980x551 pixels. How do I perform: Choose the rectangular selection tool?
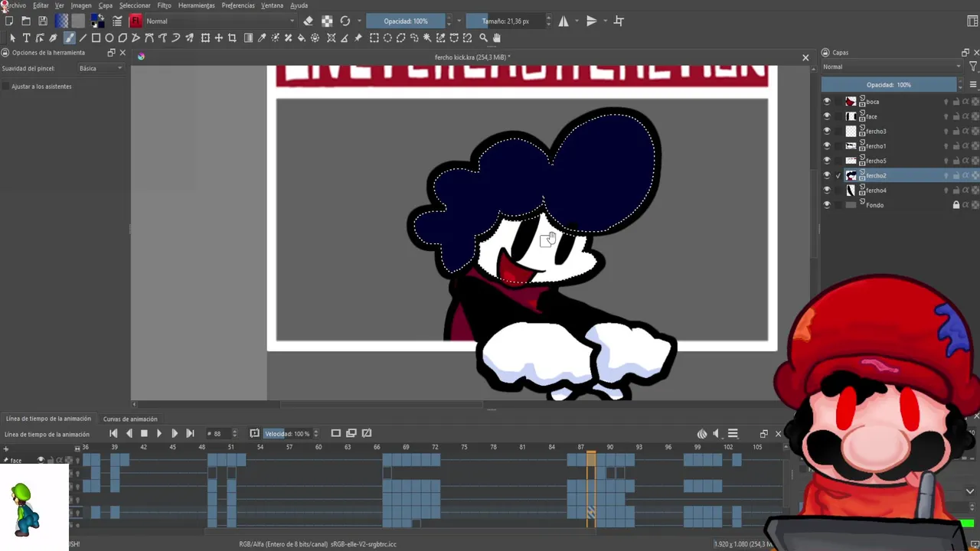[x=374, y=37]
